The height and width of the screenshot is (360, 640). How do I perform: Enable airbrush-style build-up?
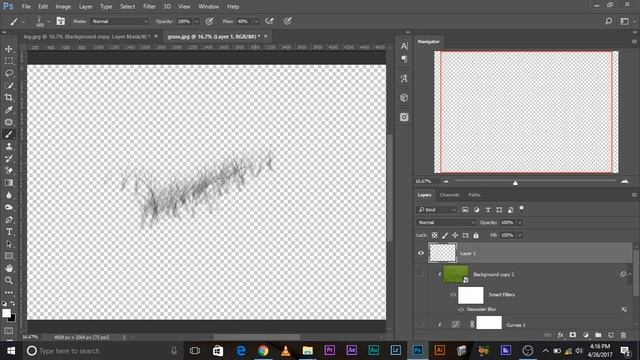click(x=269, y=21)
